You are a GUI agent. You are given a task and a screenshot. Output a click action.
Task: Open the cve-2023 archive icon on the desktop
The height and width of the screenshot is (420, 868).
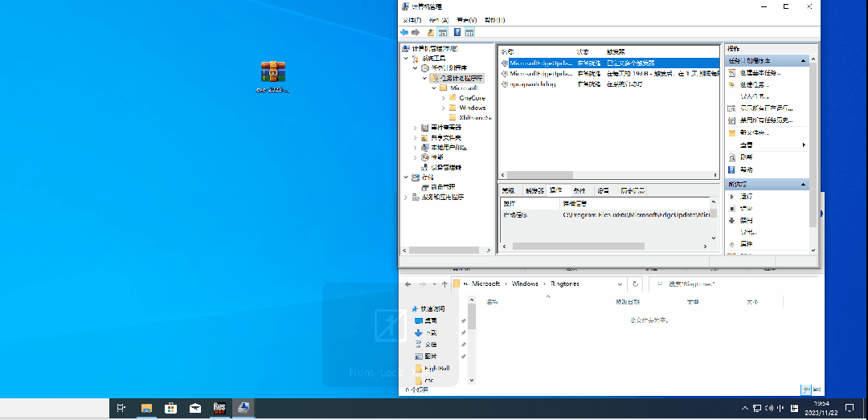pyautogui.click(x=273, y=77)
